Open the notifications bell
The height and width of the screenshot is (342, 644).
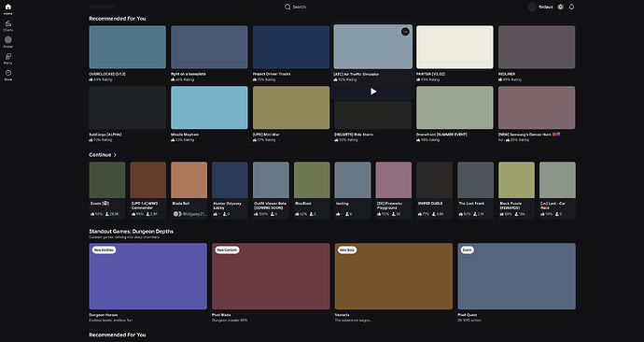pos(571,7)
